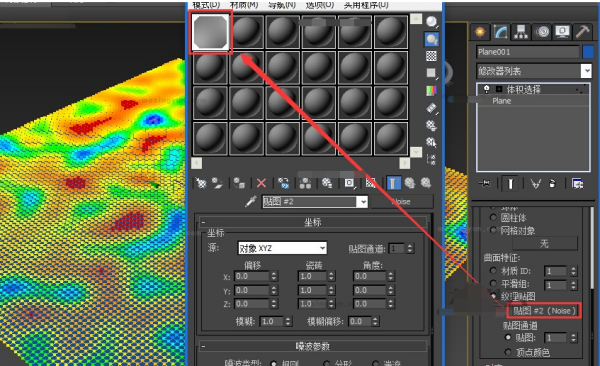Open 导航(N) menu
Screen dimensions: 600x366
tap(282, 5)
